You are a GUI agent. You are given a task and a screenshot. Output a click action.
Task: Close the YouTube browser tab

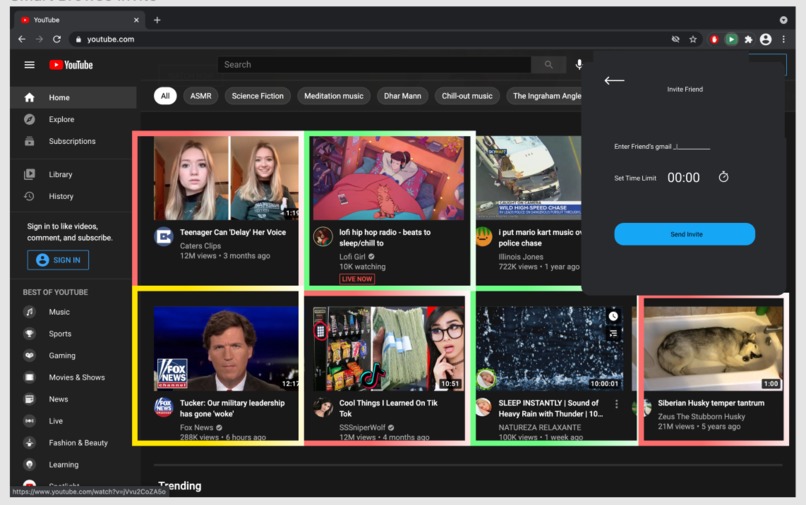tap(136, 20)
